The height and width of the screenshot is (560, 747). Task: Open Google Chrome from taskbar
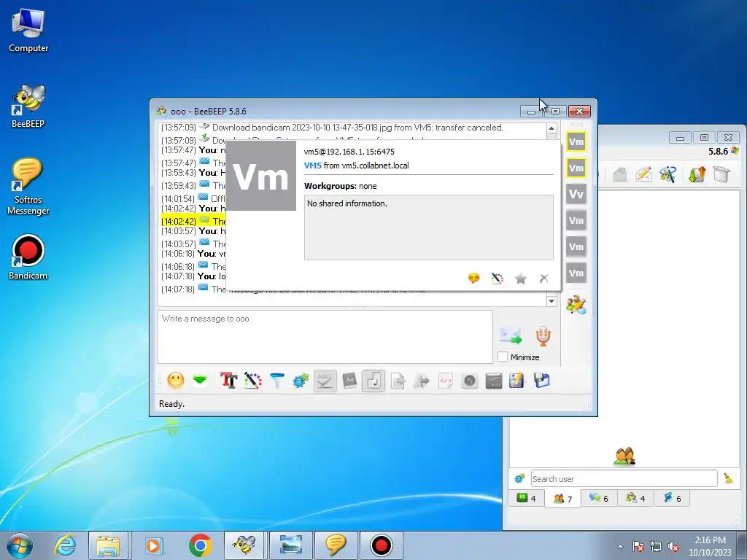[200, 545]
